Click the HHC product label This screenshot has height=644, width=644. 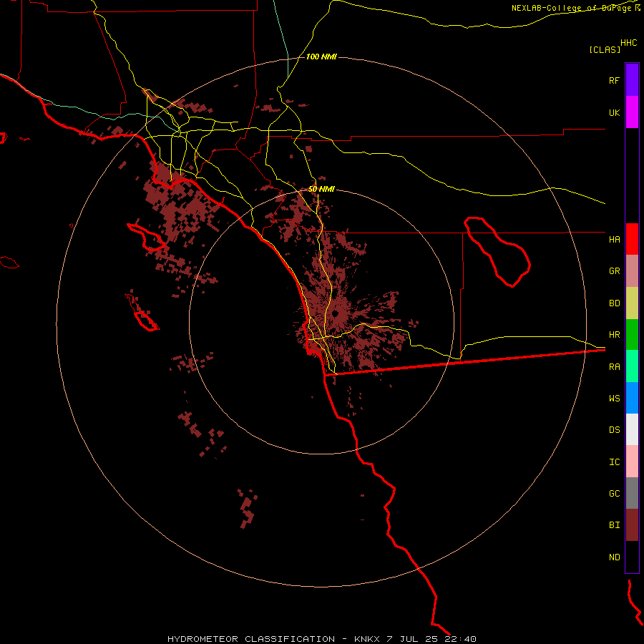[x=628, y=43]
